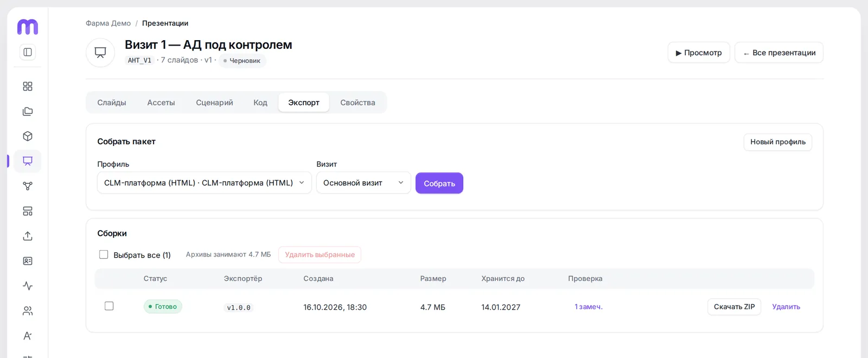Screen dimensions: 868x358
Task: Open the users icon in sidebar
Action: pyautogui.click(x=28, y=311)
